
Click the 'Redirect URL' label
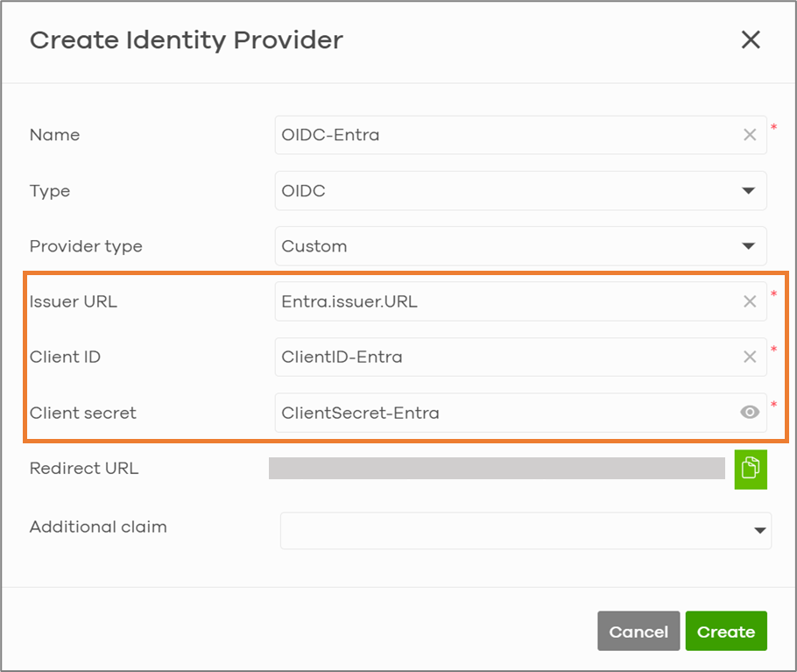tap(84, 468)
